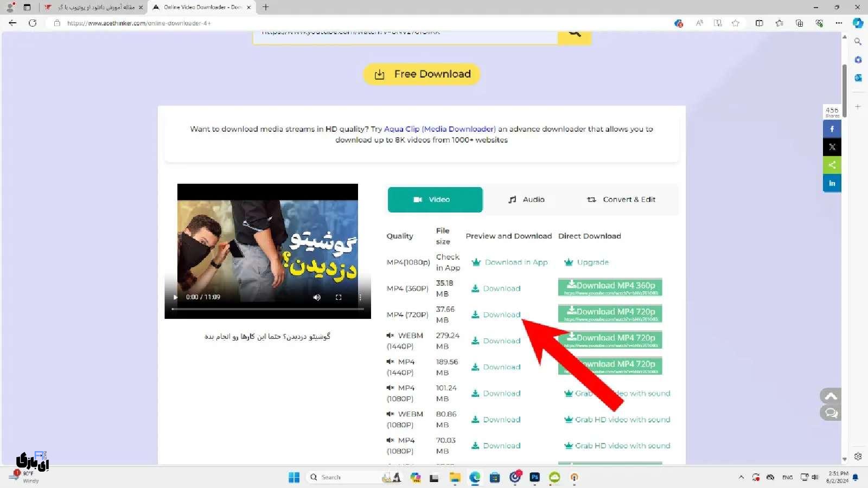Click the green Download MP4 720p button
868x488 pixels.
click(609, 313)
